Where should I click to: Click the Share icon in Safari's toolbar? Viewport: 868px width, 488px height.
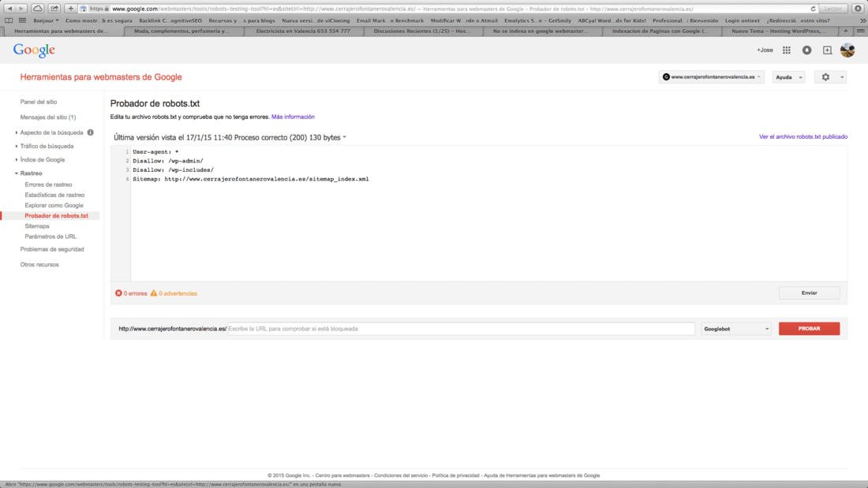point(54,9)
